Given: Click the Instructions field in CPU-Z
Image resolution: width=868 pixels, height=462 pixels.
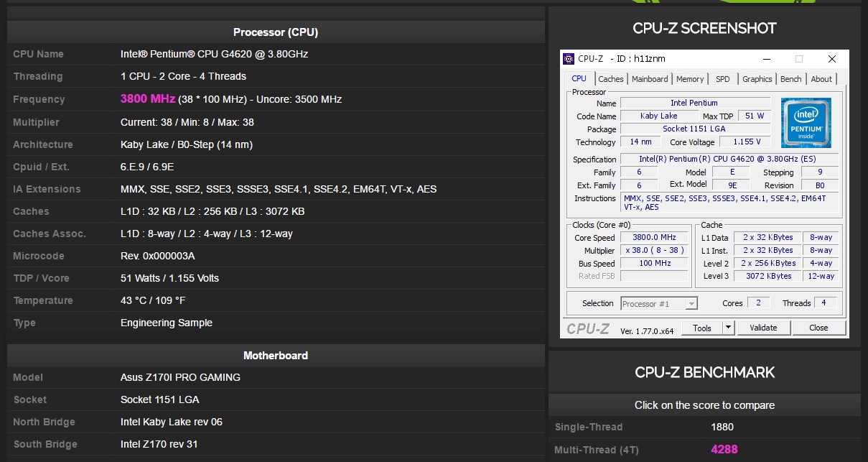Looking at the screenshot, I should coord(728,203).
